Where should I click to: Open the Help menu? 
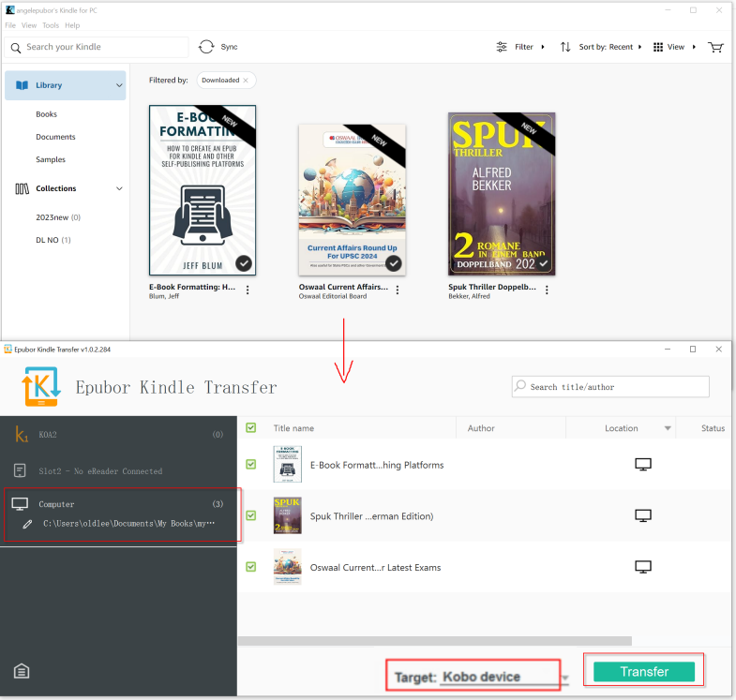pos(72,25)
